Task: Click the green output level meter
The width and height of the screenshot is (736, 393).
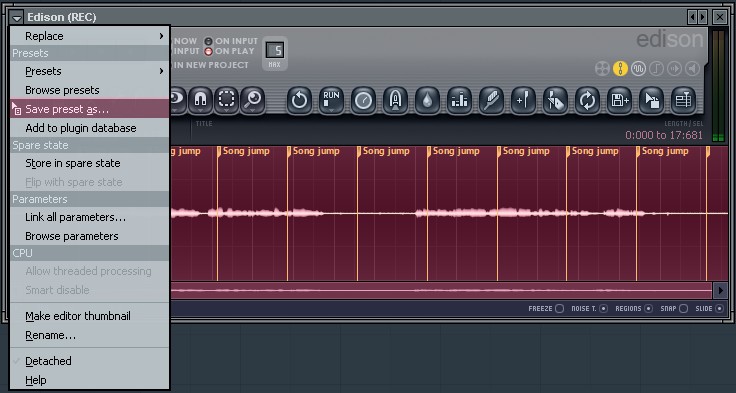Action: 719,86
